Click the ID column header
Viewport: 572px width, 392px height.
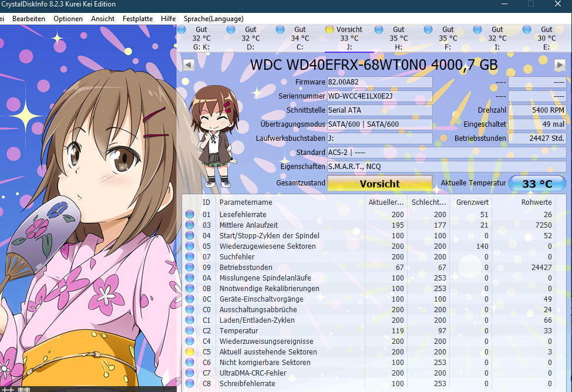207,202
